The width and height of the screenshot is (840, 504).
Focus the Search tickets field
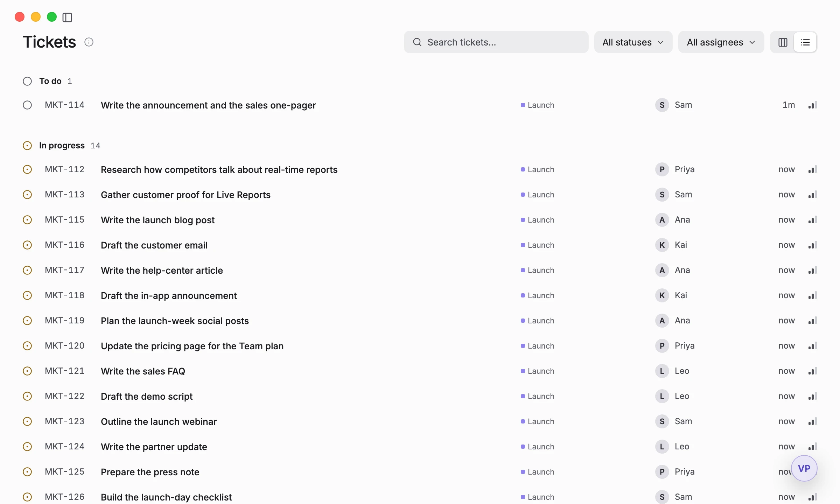[x=496, y=42]
